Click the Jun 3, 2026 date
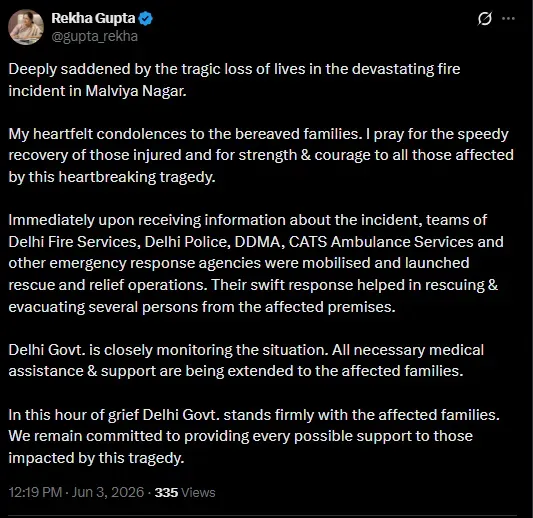 108,493
